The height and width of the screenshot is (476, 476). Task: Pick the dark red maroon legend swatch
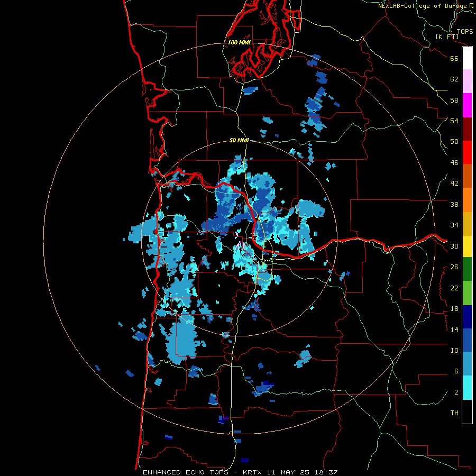pyautogui.click(x=467, y=129)
